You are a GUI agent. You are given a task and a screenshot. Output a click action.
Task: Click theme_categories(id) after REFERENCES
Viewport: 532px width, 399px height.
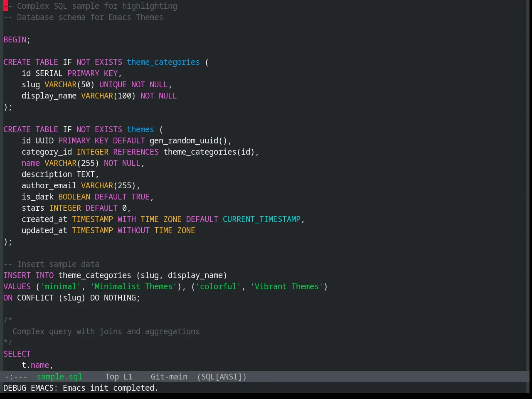pos(209,152)
